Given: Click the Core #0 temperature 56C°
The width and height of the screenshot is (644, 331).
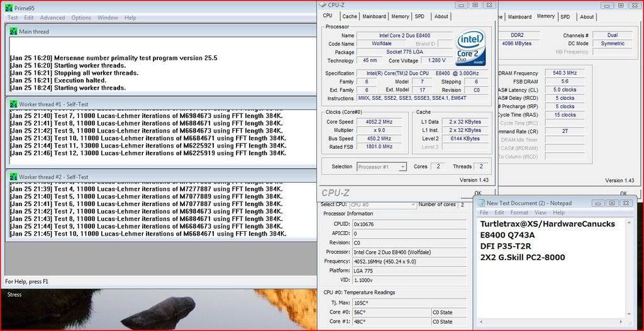Looking at the screenshot, I should click(x=391, y=313).
